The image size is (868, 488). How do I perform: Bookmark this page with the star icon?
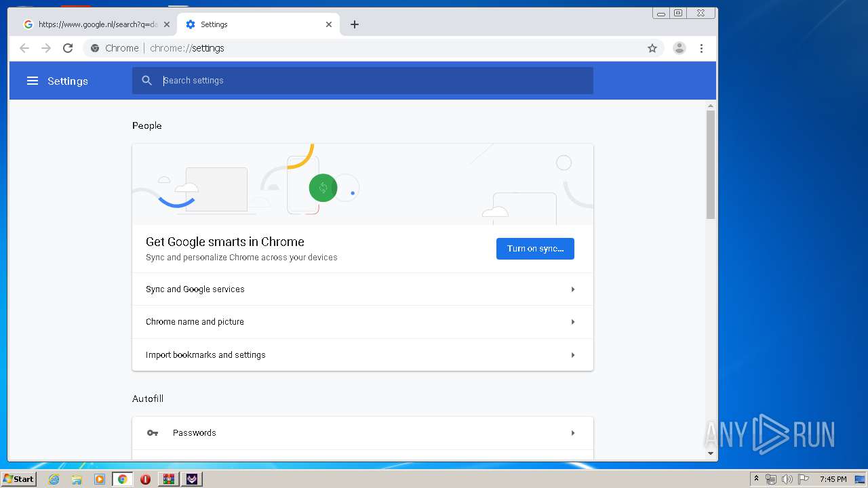click(652, 48)
